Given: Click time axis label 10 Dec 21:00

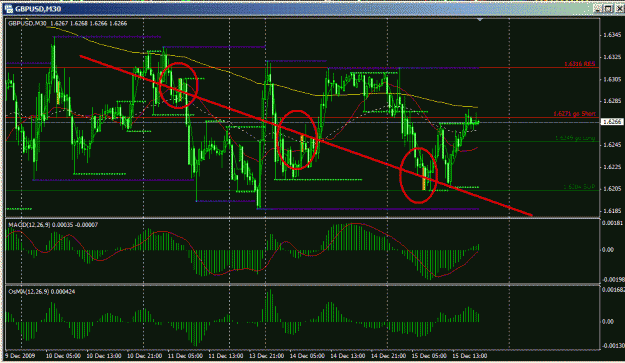Looking at the screenshot, I should (144, 356).
